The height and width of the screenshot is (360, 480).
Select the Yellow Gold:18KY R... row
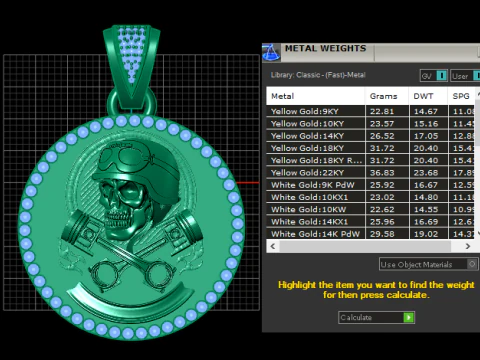[x=371, y=160]
